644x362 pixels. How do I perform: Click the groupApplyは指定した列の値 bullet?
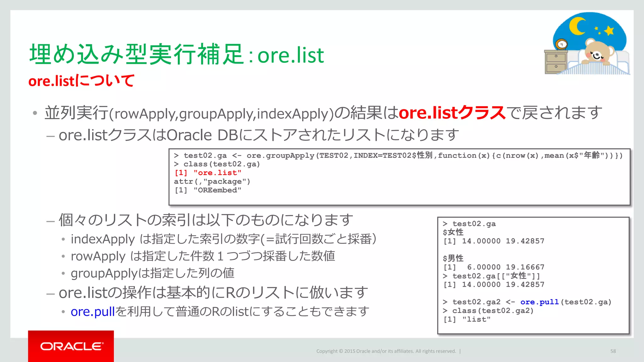point(153,273)
